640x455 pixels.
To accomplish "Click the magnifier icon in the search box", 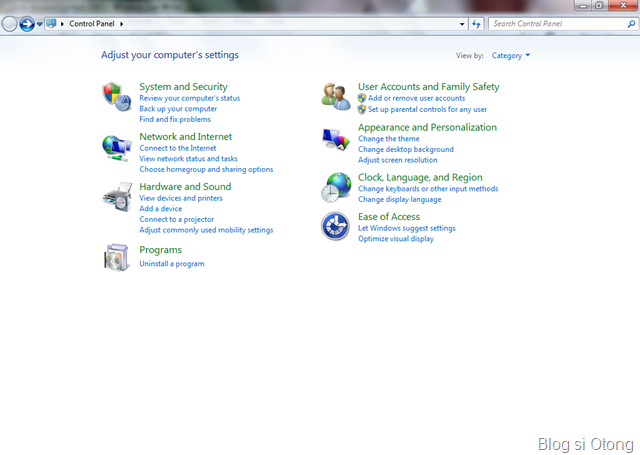I will pyautogui.click(x=631, y=24).
